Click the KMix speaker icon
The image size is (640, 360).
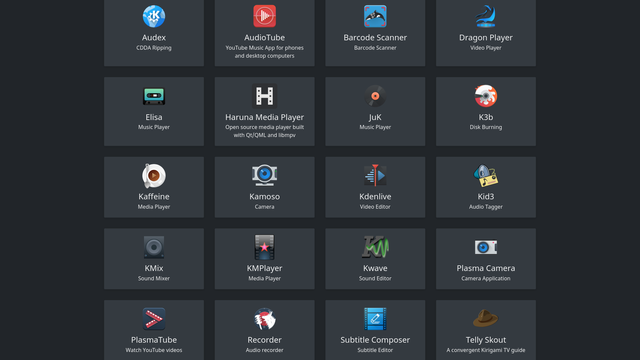(154, 247)
